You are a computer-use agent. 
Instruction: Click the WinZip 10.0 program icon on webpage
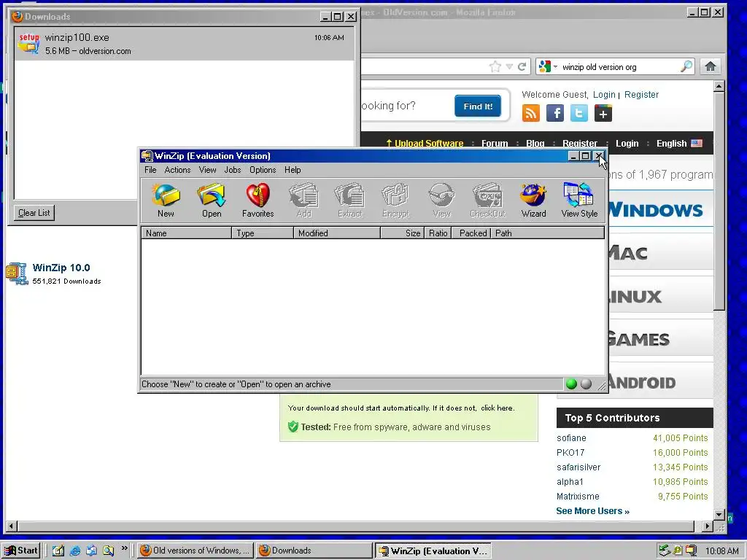(18, 273)
